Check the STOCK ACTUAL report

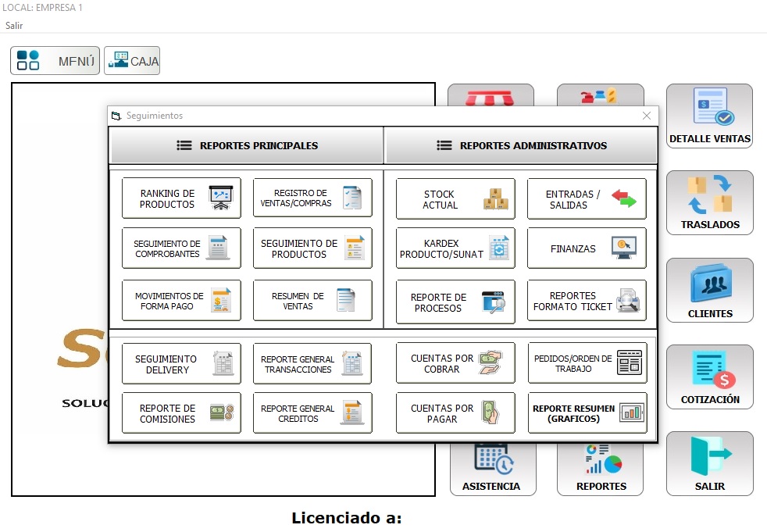455,197
